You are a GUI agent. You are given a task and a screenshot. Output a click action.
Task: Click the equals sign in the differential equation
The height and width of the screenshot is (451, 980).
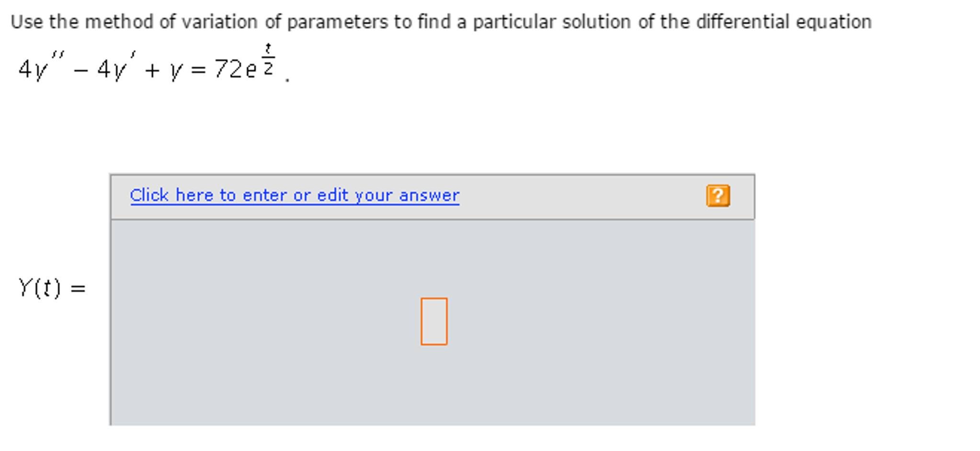[x=198, y=70]
